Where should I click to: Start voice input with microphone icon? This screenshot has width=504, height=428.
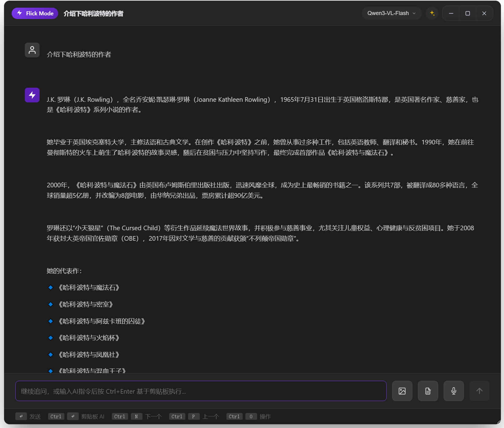coord(454,391)
